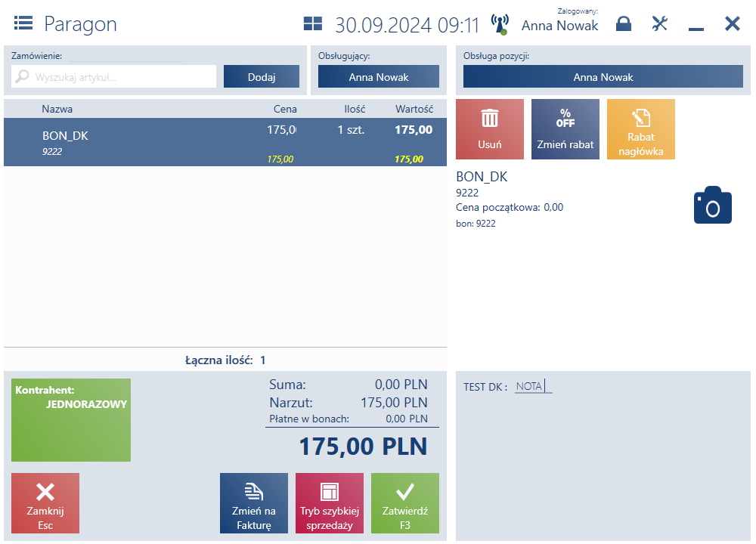The width and height of the screenshot is (756, 544).
Task: Open the Kontrahent JEDNORAZOWY tile
Action: click(71, 420)
